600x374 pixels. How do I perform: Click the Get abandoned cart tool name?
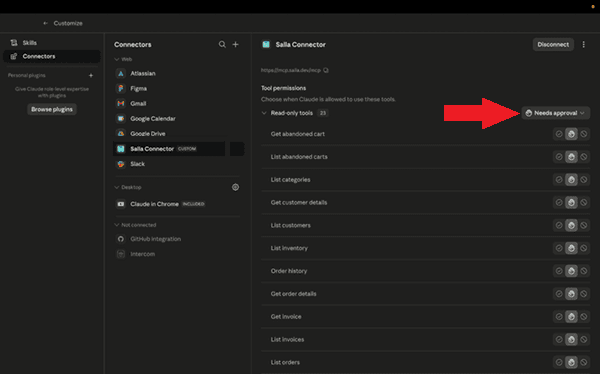(x=298, y=134)
